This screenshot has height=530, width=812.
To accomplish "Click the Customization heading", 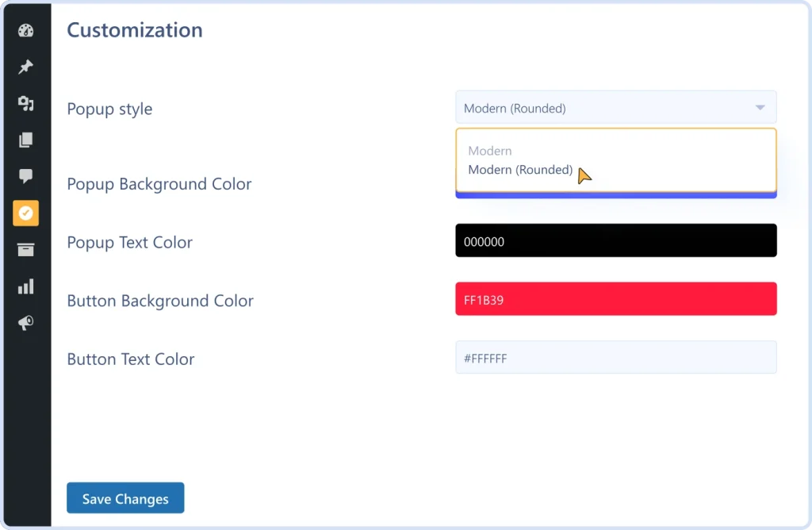I will tap(134, 30).
